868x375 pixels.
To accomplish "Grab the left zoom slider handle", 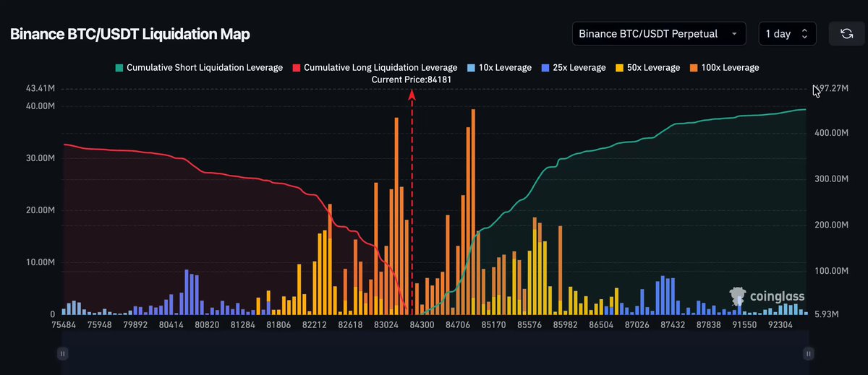I will 63,353.
